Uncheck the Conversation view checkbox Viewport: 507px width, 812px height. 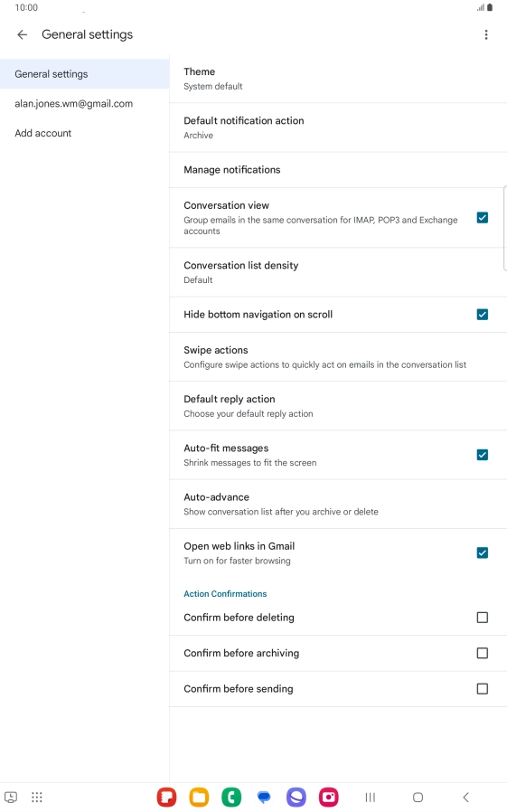[483, 218]
